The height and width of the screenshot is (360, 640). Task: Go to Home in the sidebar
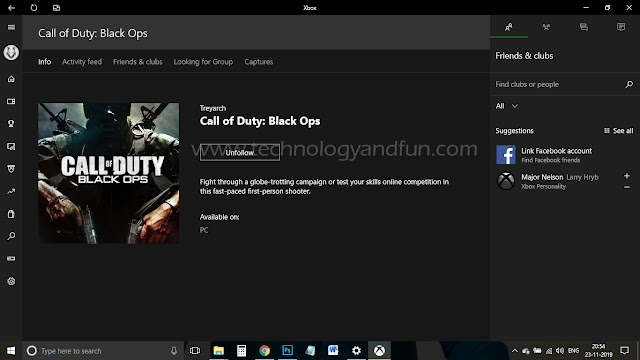pos(11,79)
